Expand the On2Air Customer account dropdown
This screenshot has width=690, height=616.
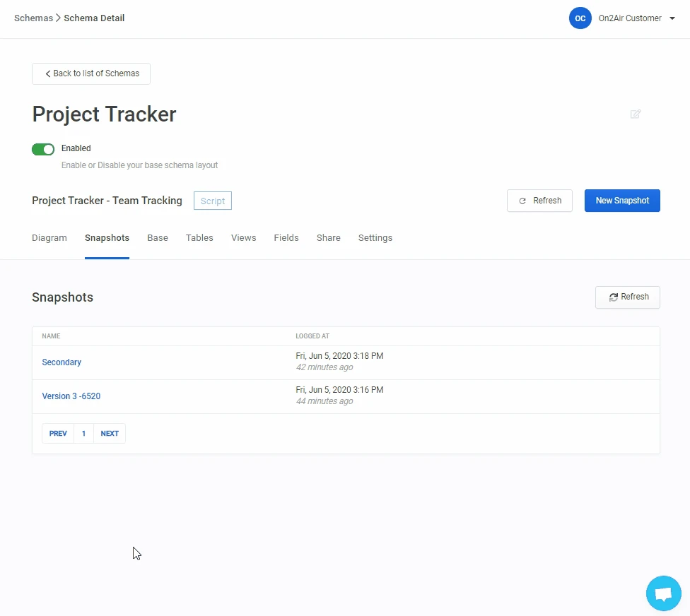(x=672, y=18)
